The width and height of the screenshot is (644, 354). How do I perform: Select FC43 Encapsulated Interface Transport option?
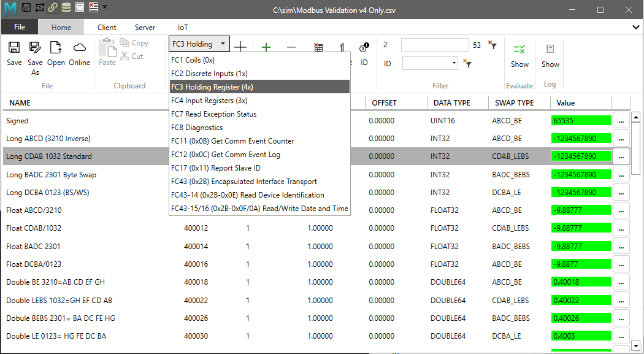pos(259,182)
